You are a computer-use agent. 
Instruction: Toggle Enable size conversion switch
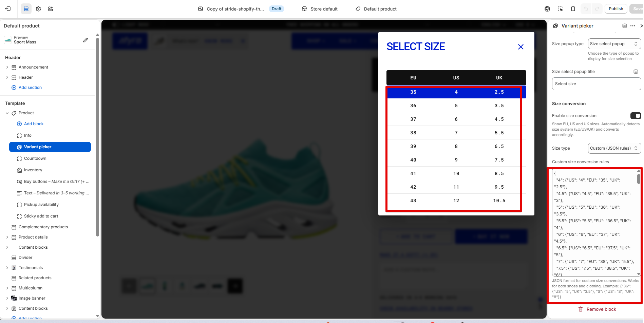click(x=636, y=116)
